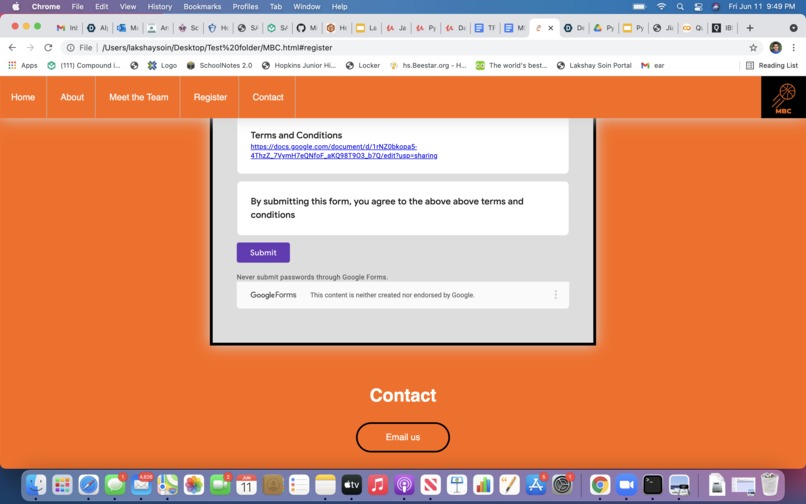This screenshot has height=504, width=806.
Task: Open Hopkins Junior Hi... bookmark
Action: (299, 65)
